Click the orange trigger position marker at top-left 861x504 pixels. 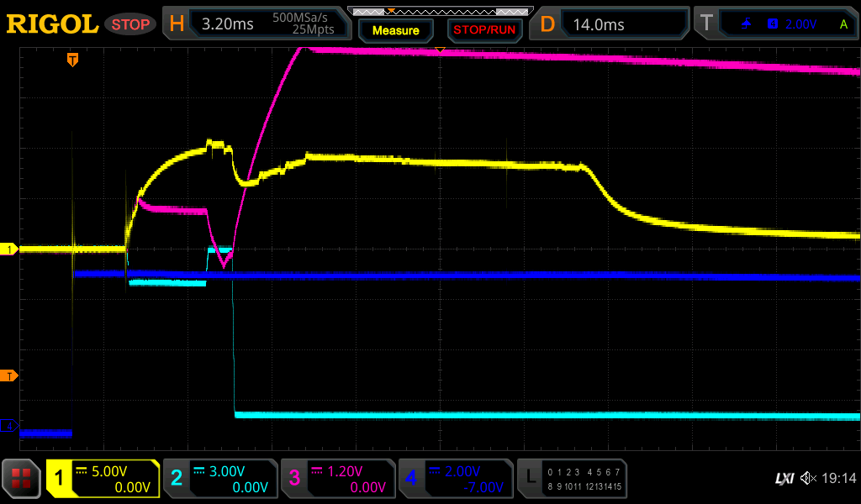(73, 60)
